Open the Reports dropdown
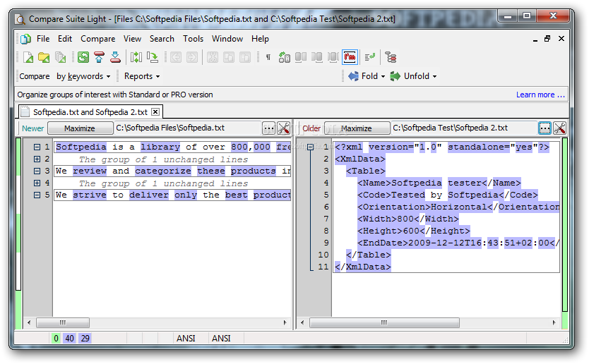 (142, 76)
